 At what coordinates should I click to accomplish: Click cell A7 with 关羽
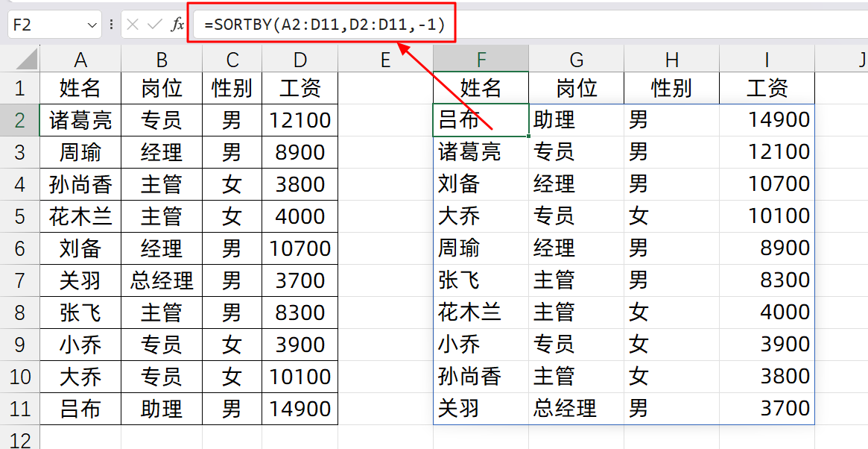click(x=80, y=280)
